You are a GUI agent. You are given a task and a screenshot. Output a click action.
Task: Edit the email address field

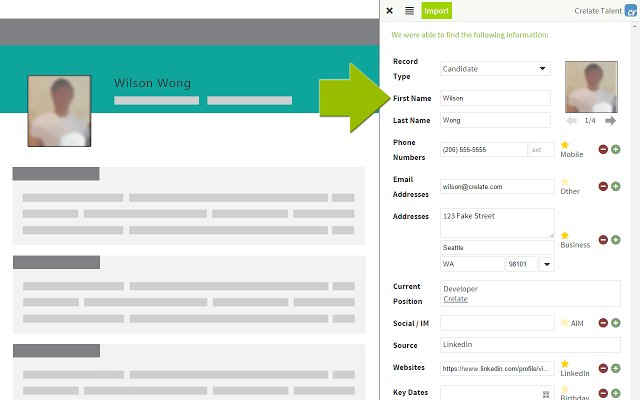pos(497,187)
